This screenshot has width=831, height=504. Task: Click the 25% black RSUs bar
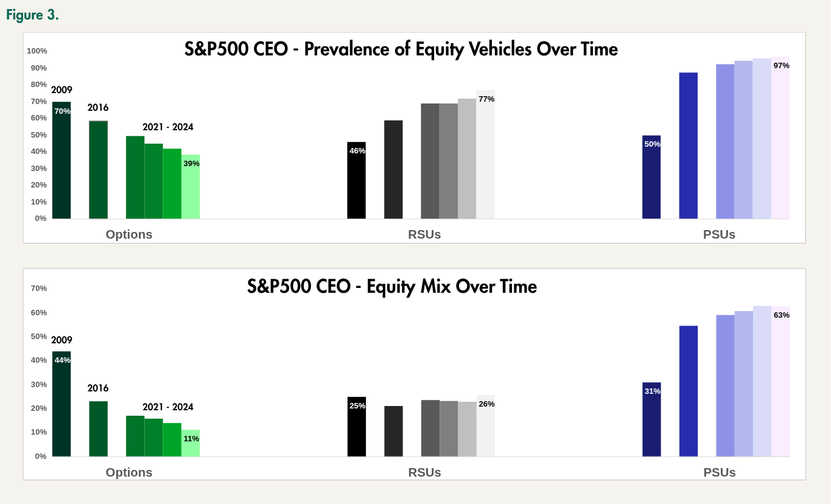point(357,427)
